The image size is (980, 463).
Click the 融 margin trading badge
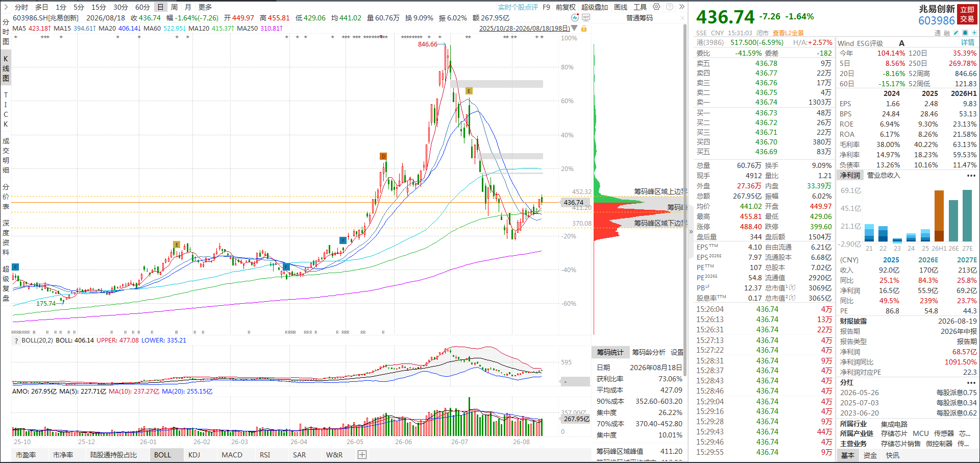947,33
